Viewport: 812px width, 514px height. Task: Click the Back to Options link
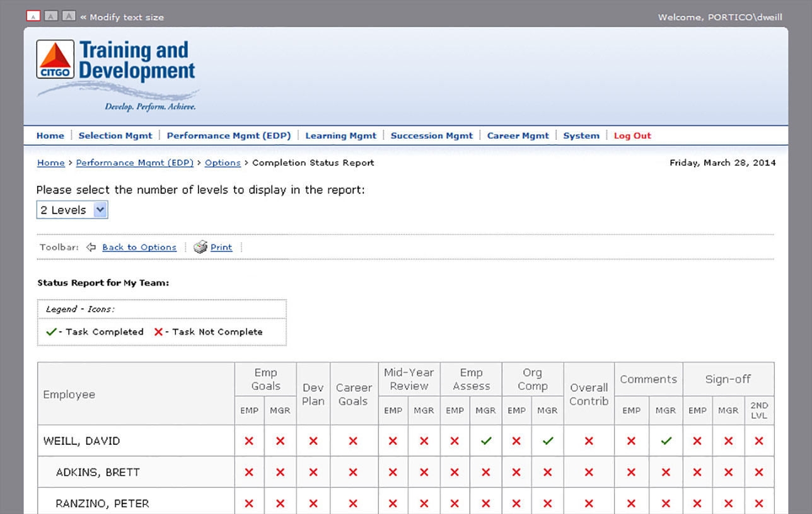click(139, 247)
